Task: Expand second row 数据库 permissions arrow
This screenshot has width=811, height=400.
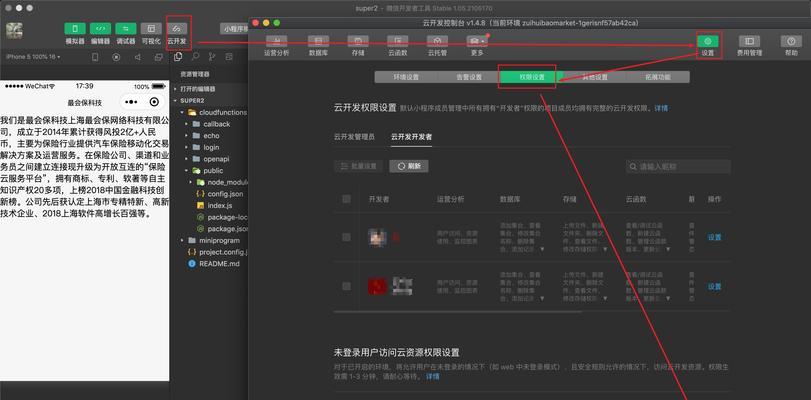Action: 542,299
